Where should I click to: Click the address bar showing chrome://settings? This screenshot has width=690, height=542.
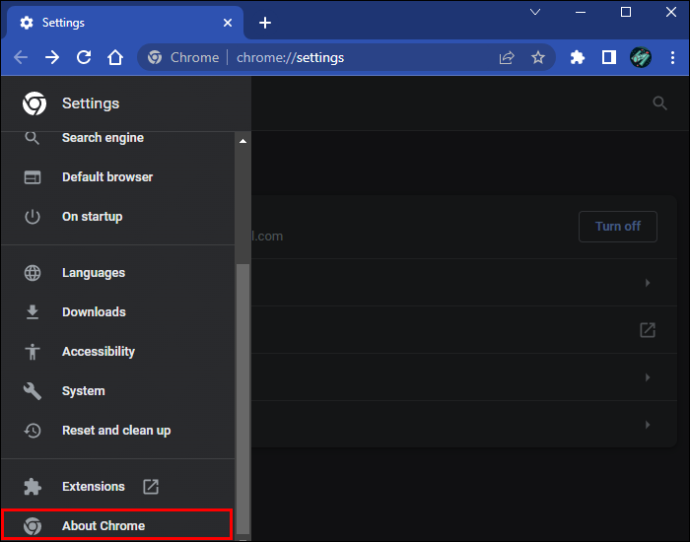click(345, 58)
